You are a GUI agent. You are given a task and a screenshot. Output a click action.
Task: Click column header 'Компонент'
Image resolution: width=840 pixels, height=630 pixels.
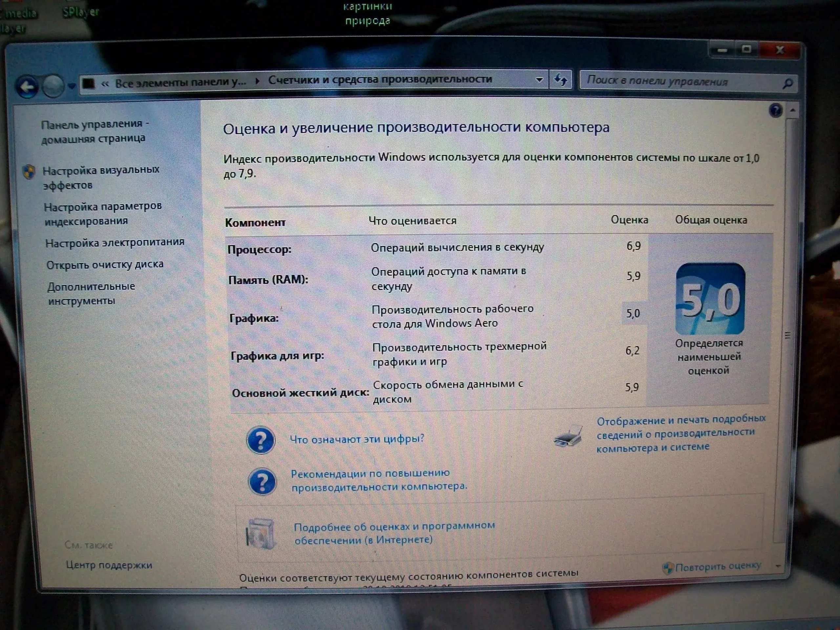(x=255, y=222)
